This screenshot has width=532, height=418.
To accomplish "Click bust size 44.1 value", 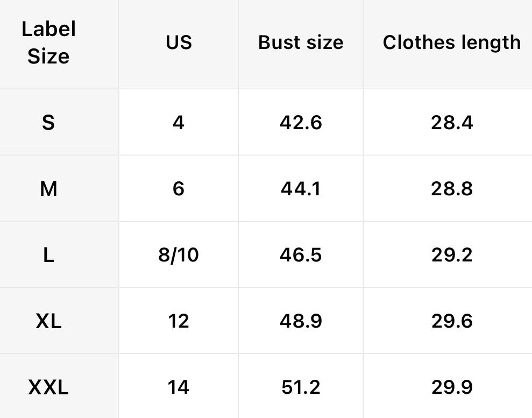I will pyautogui.click(x=301, y=189).
